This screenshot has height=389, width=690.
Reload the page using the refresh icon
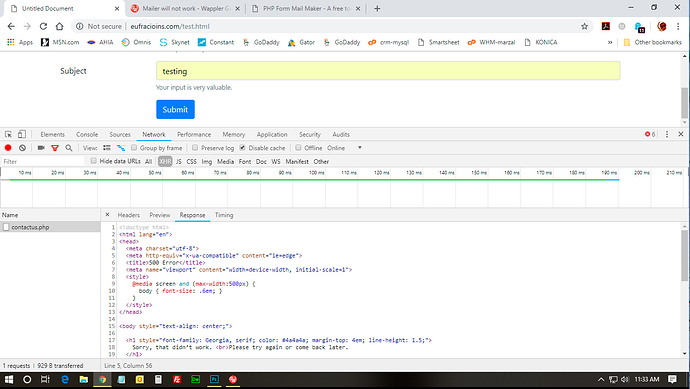click(43, 26)
